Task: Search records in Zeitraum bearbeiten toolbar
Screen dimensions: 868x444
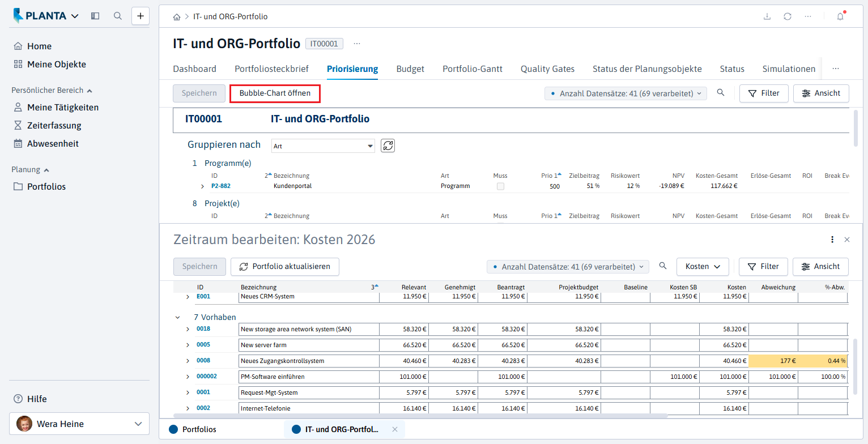Action: (663, 266)
